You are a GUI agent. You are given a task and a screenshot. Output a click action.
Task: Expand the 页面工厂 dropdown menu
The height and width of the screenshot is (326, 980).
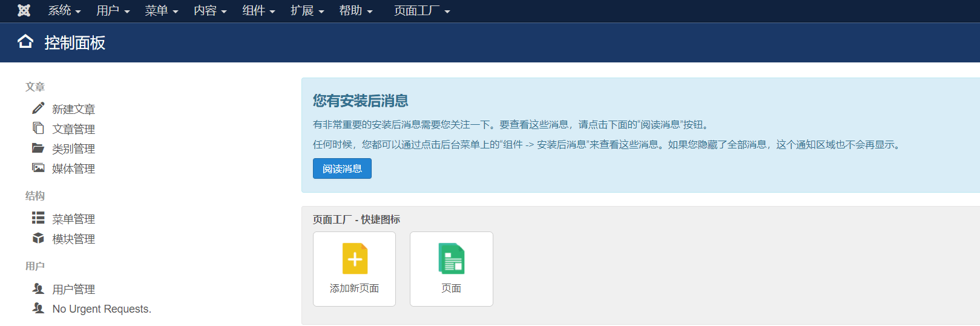[x=422, y=11]
